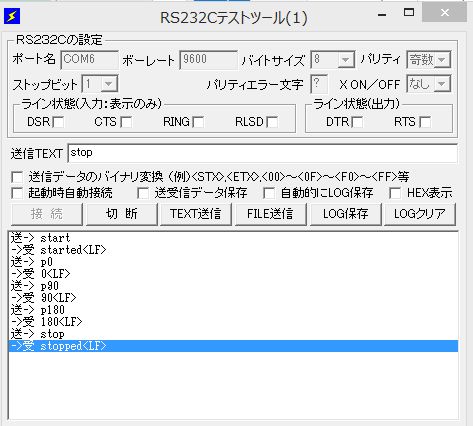Click the lightning bolt application icon
Viewport: 473px width, 426px height.
[x=12, y=16]
